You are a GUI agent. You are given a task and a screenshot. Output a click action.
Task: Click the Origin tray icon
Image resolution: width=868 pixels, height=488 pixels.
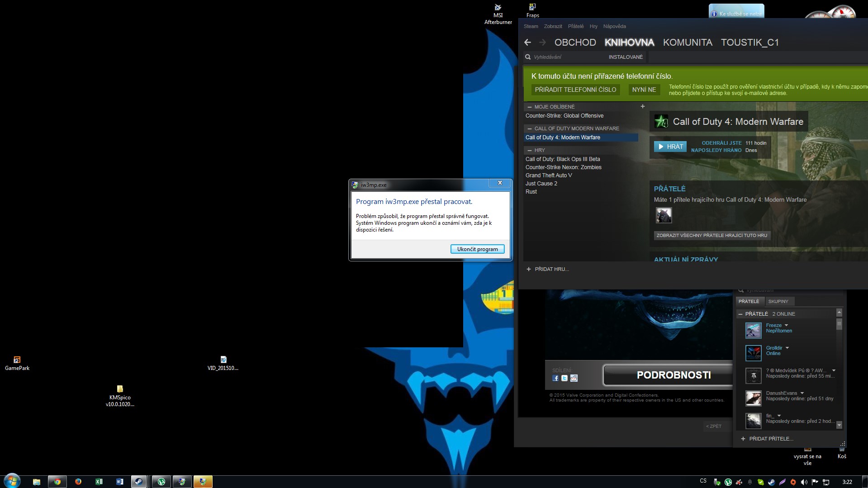(793, 482)
